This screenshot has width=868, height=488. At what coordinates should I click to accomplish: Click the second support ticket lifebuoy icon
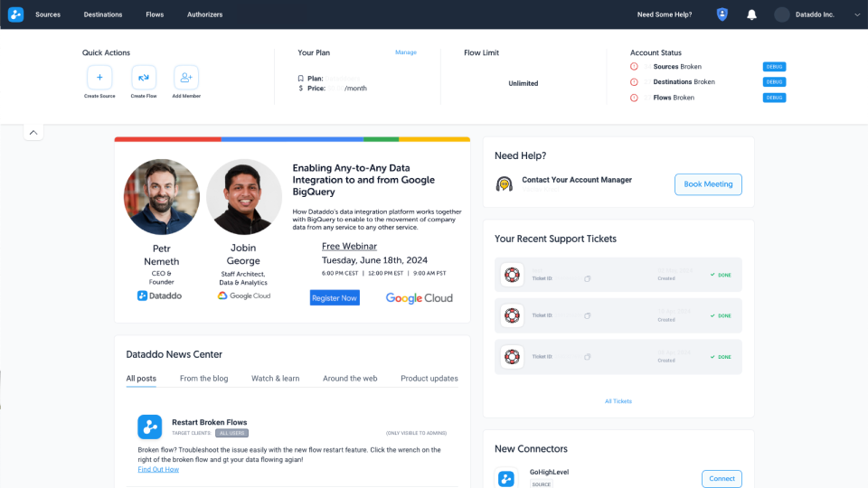(x=512, y=315)
